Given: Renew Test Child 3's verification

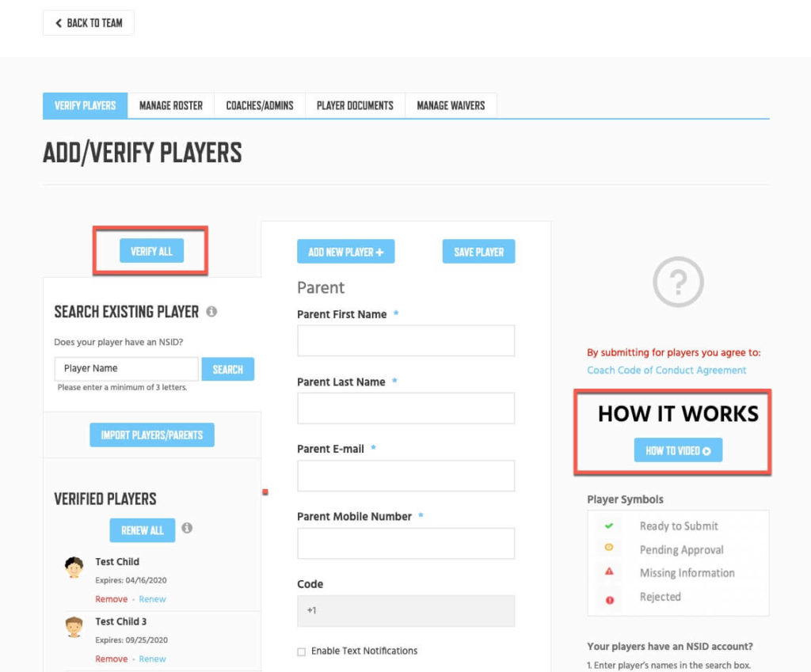Looking at the screenshot, I should click(152, 659).
